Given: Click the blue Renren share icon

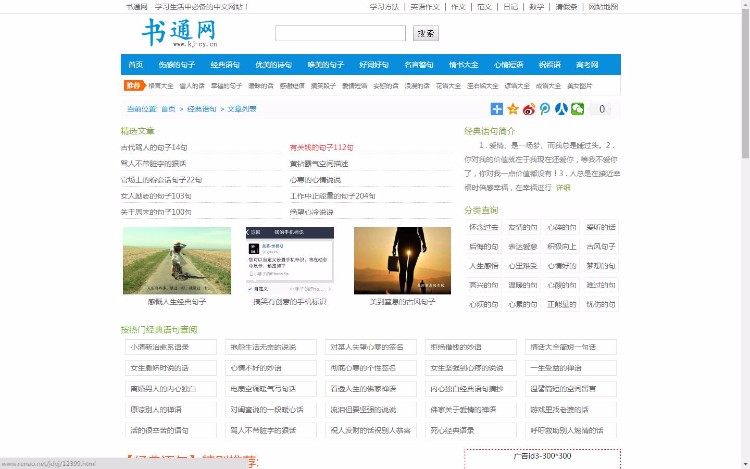Looking at the screenshot, I should tap(561, 109).
